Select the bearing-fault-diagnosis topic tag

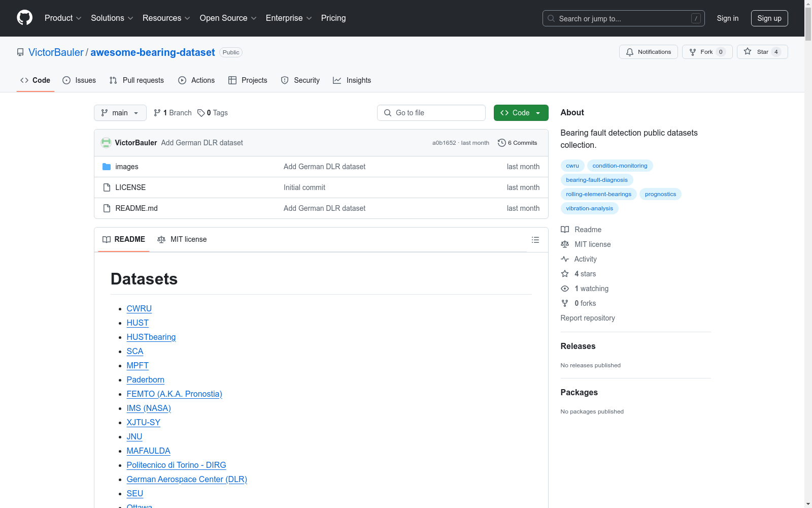click(x=597, y=180)
